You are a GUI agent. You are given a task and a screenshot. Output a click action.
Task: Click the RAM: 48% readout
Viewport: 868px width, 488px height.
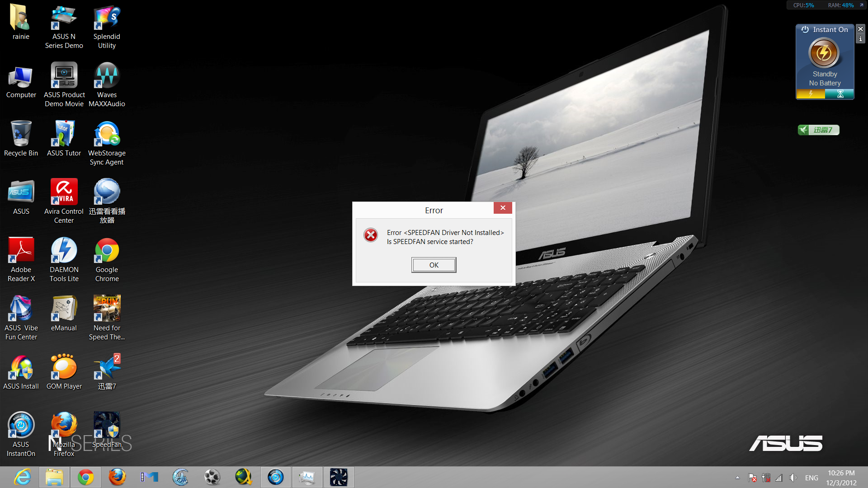click(x=841, y=5)
